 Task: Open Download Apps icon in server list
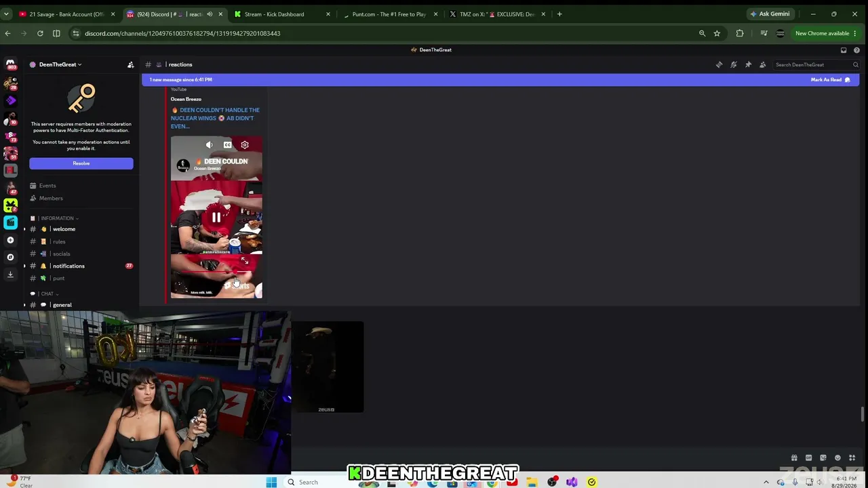pos(10,274)
